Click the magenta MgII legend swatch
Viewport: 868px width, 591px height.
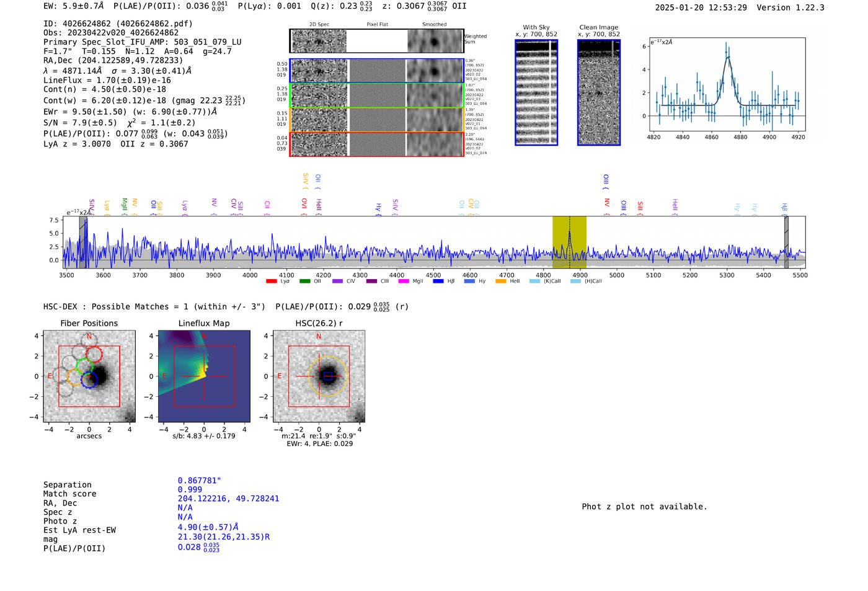tap(404, 282)
